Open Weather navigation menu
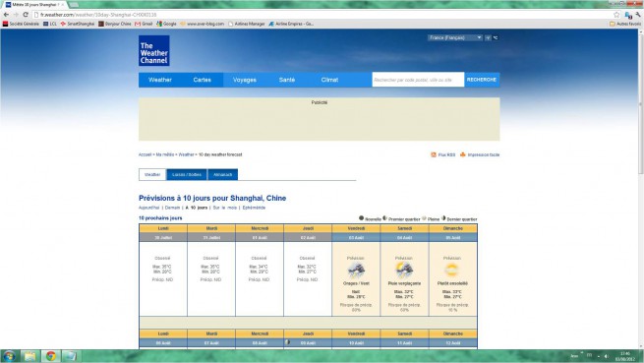Image resolution: width=644 pixels, height=363 pixels. click(160, 80)
